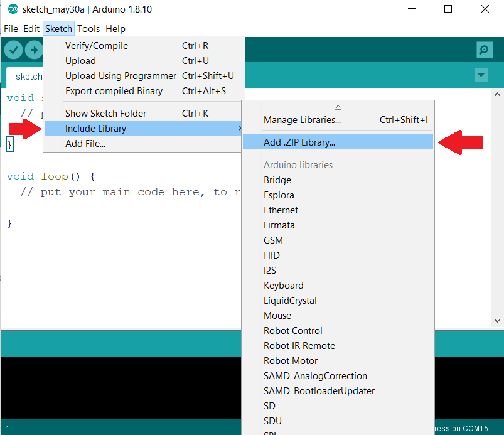Include the Robot IR Remote library
The image size is (504, 435).
(x=338, y=346)
